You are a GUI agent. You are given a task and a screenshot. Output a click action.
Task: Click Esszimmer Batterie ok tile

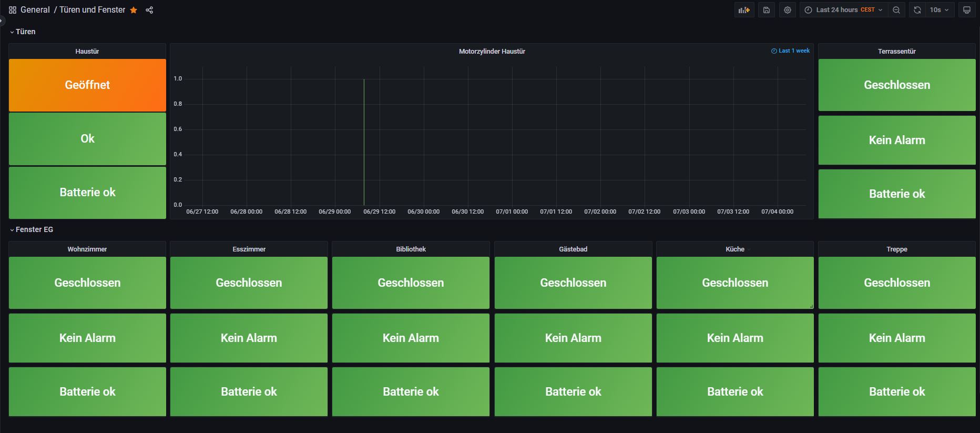click(249, 391)
